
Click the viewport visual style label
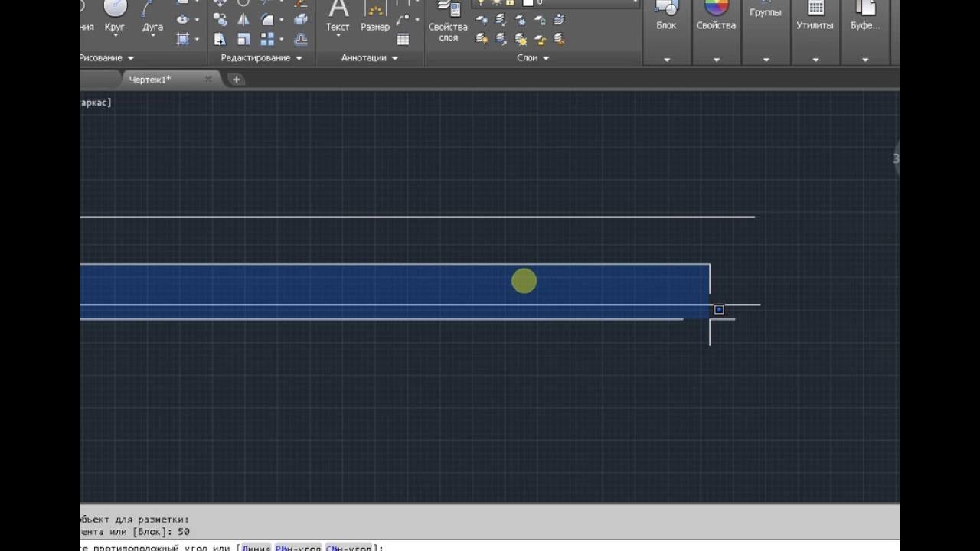pos(96,102)
